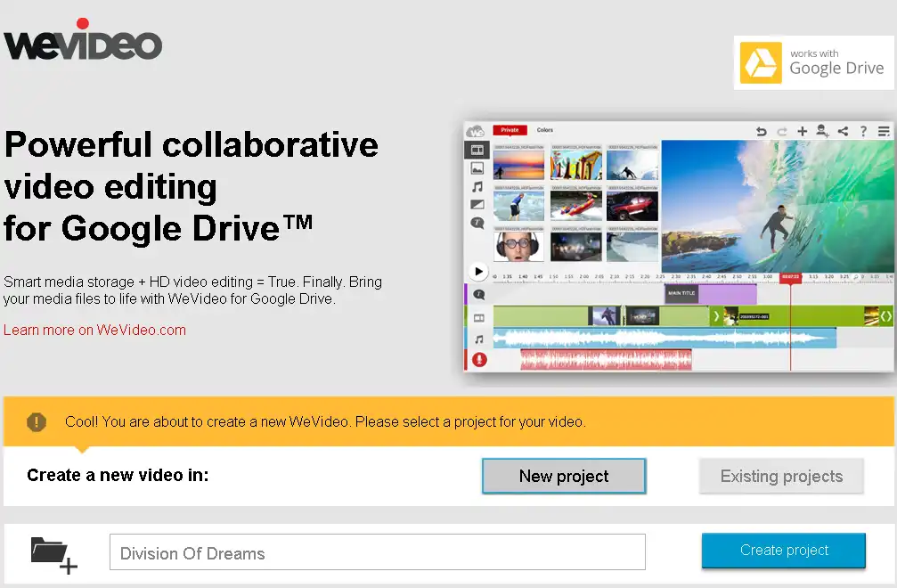Click the Undo arrow icon

coord(761,131)
